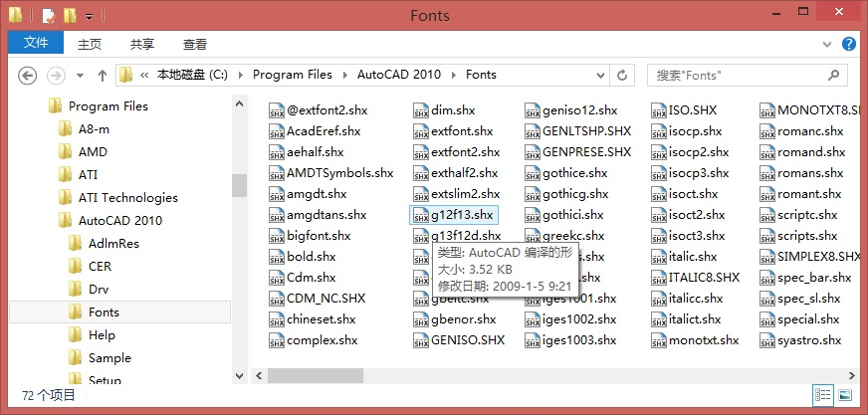
Task: Click New Folder icon in title bar
Action: [70, 16]
